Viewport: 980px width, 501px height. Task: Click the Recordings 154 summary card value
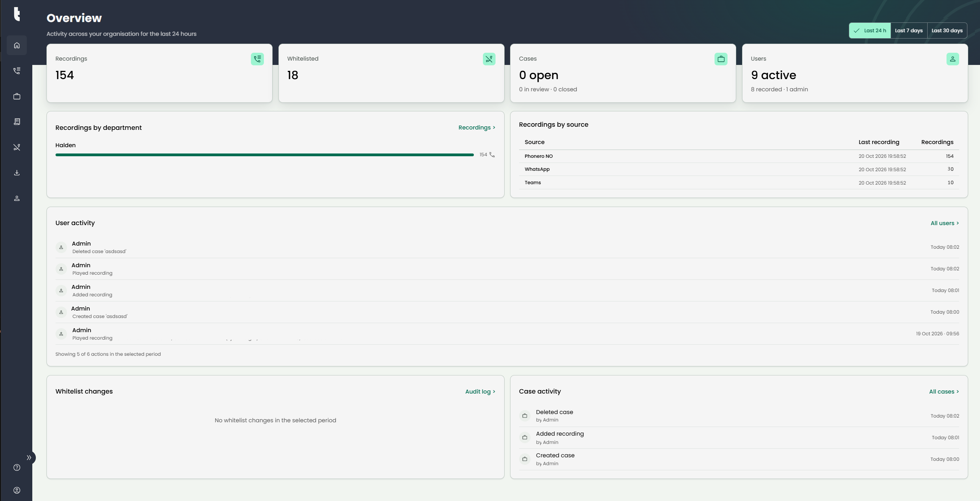pyautogui.click(x=65, y=75)
